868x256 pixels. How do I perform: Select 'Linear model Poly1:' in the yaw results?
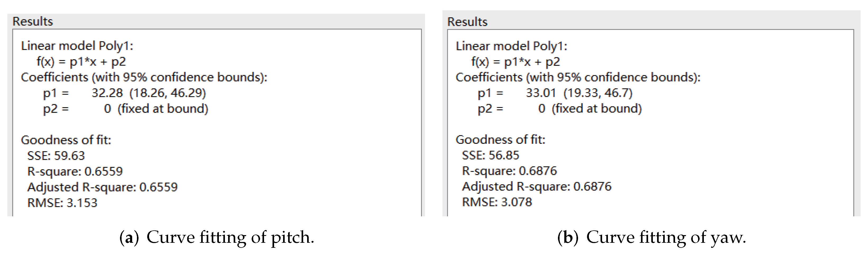tap(511, 46)
